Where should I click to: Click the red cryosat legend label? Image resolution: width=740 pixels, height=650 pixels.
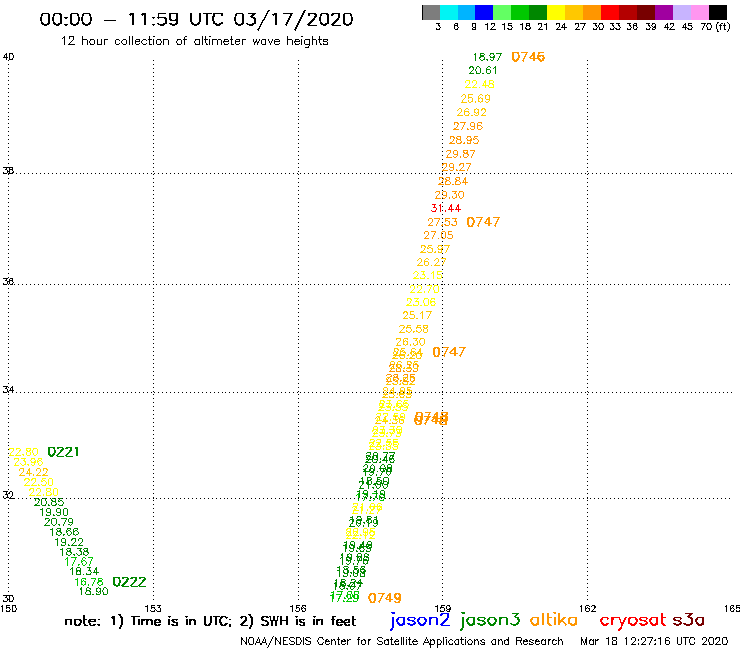pyautogui.click(x=633, y=621)
